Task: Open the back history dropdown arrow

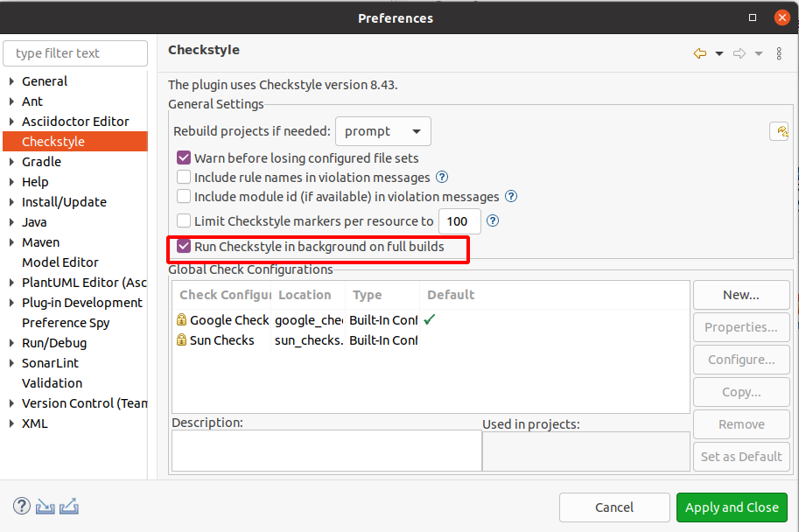Action: [719, 53]
